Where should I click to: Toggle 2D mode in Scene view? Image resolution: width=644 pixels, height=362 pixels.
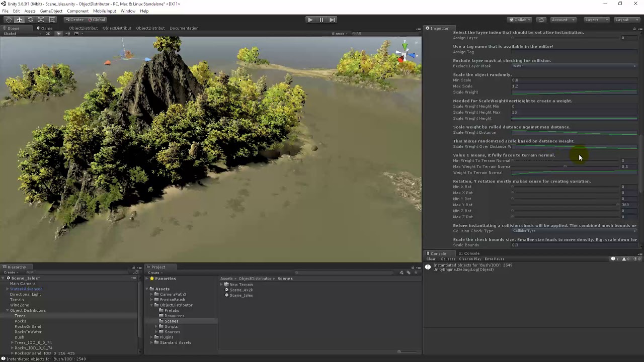(x=48, y=34)
